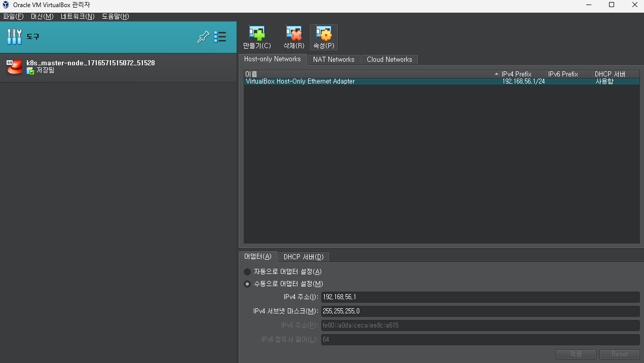Click saved-state icon next to 저장됨
This screenshot has width=644, height=363.
tap(30, 71)
